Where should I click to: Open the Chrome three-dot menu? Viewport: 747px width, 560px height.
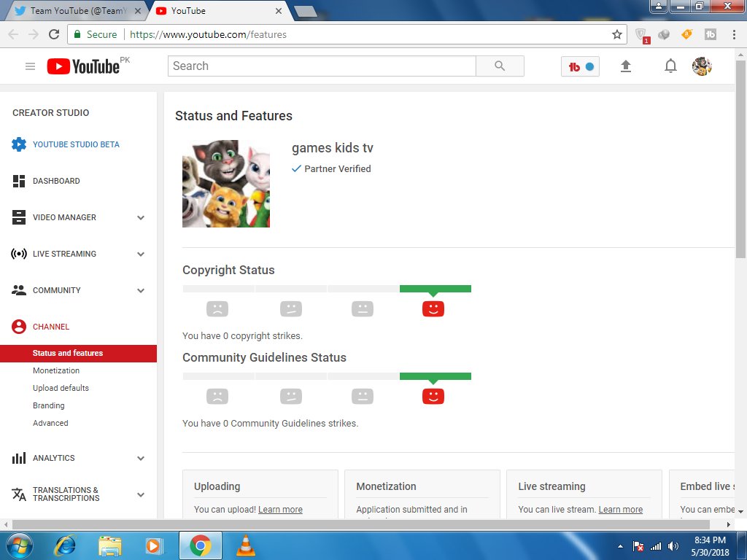[x=734, y=34]
